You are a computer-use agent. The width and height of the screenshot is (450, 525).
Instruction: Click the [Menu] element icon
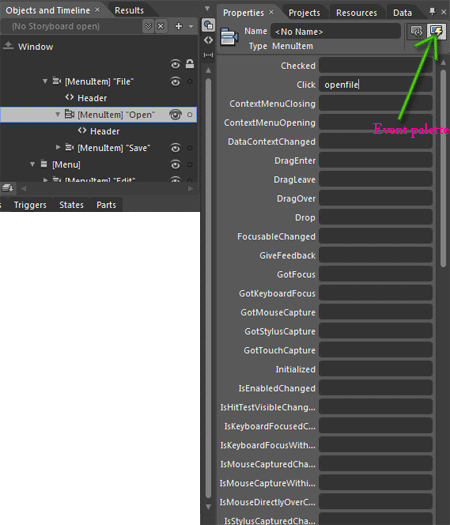(x=44, y=164)
